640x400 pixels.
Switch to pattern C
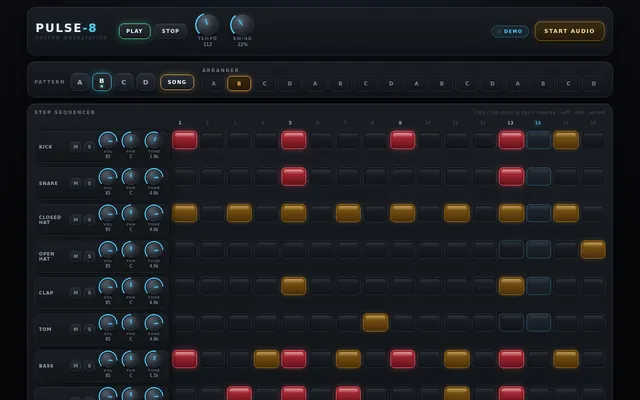[x=124, y=82]
